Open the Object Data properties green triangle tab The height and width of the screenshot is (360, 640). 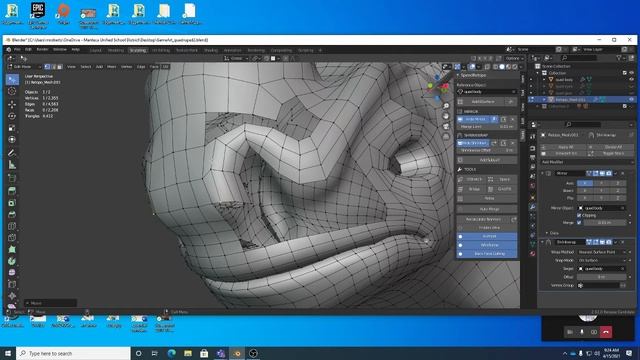(x=533, y=244)
